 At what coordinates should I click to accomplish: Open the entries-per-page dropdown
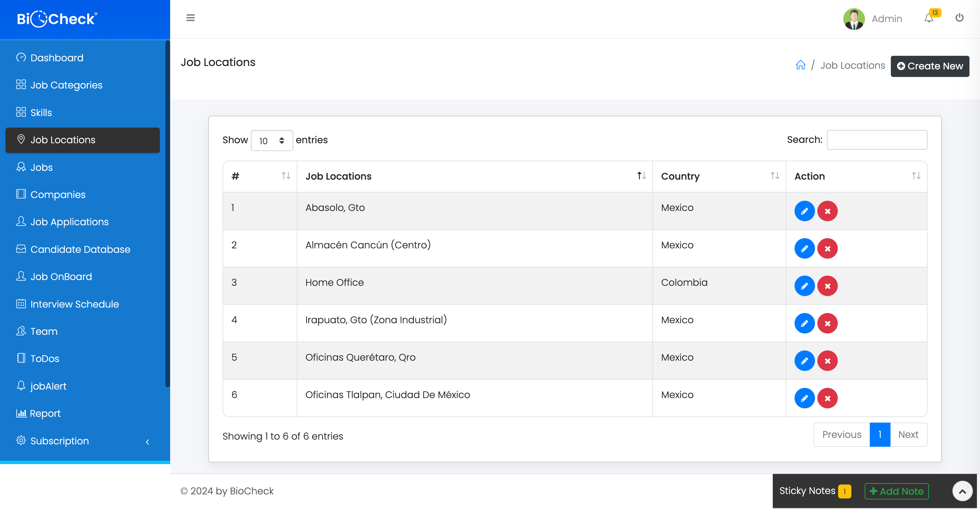click(272, 141)
